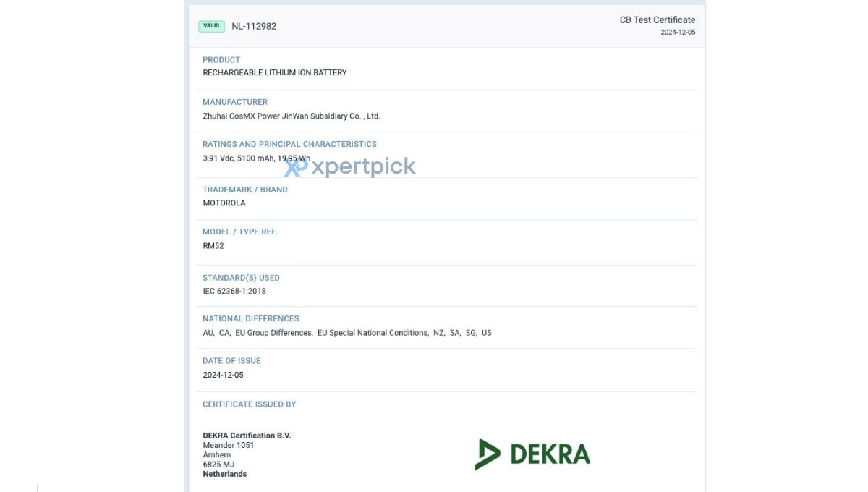The height and width of the screenshot is (492, 868).
Task: Click the MODEL / TYPE REF. label
Action: [240, 232]
